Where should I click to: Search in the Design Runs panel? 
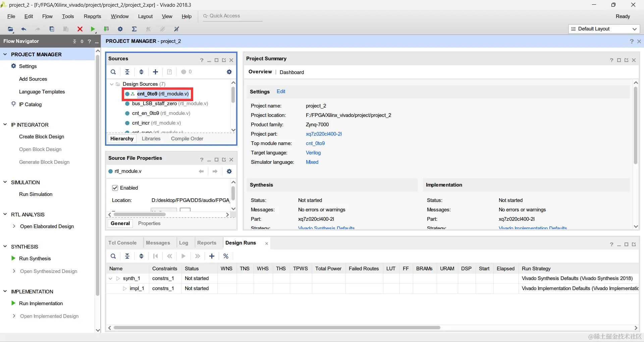(x=113, y=256)
